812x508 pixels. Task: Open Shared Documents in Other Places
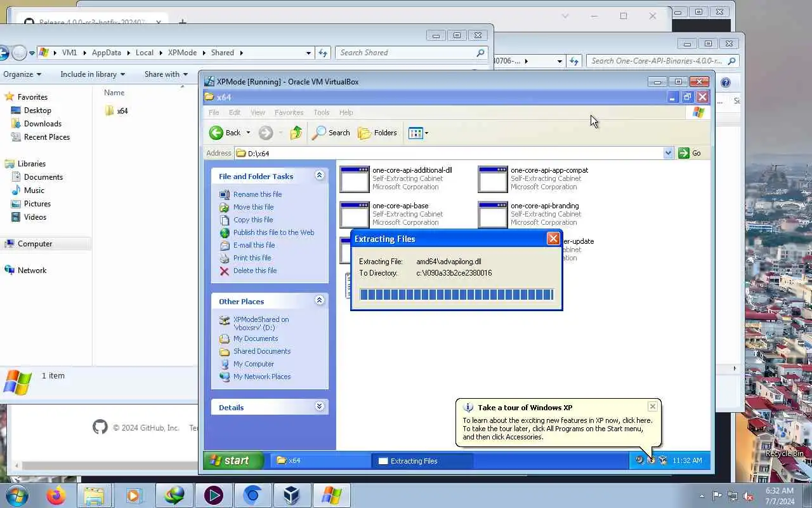[262, 351]
